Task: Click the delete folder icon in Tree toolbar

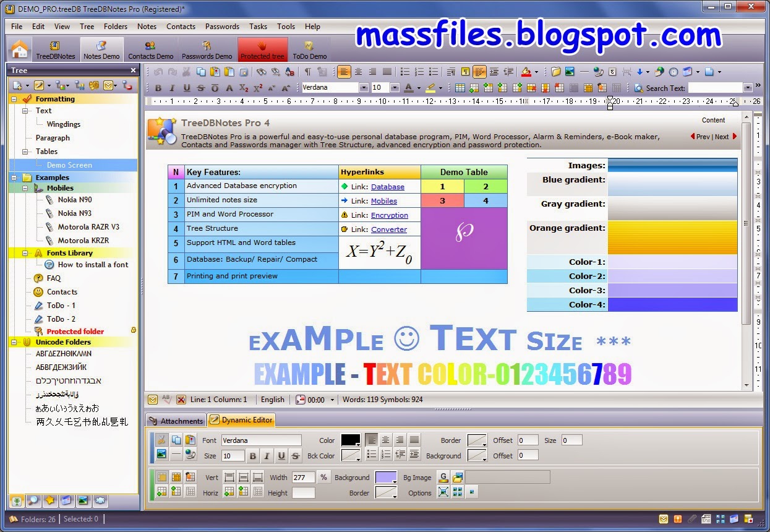Action: [x=127, y=85]
